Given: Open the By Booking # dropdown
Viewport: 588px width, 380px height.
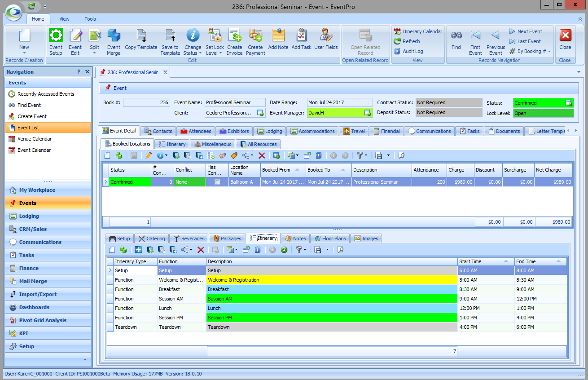Looking at the screenshot, I should coord(530,51).
